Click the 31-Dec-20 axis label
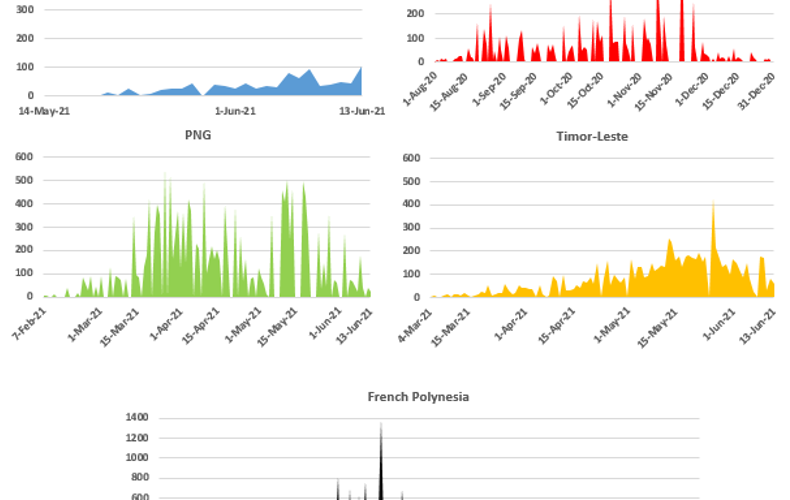The height and width of the screenshot is (500, 790). click(x=757, y=91)
